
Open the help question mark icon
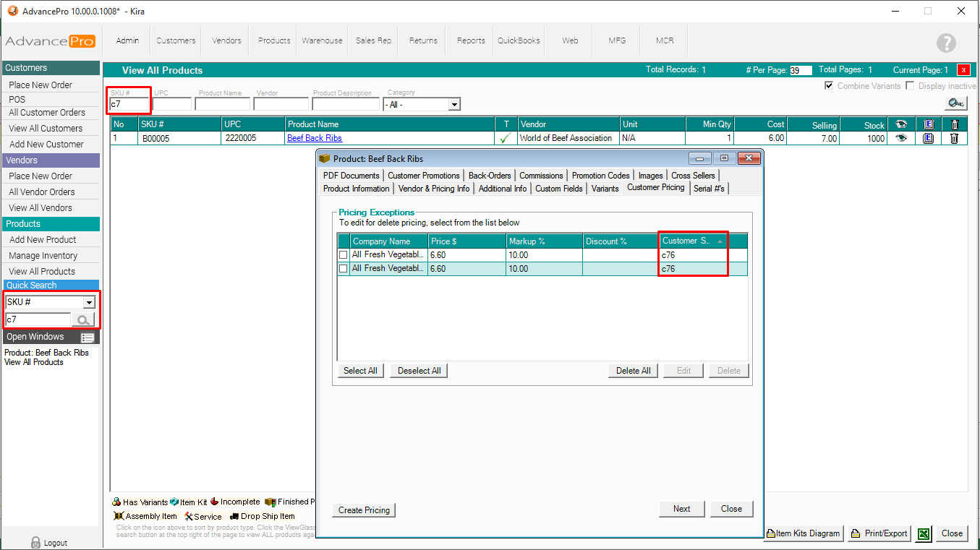[x=946, y=43]
